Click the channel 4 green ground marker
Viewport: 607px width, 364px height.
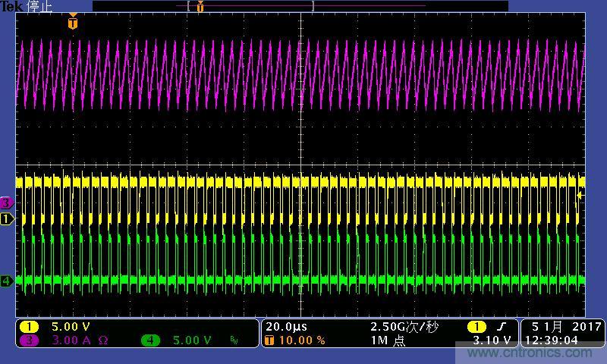click(x=7, y=281)
